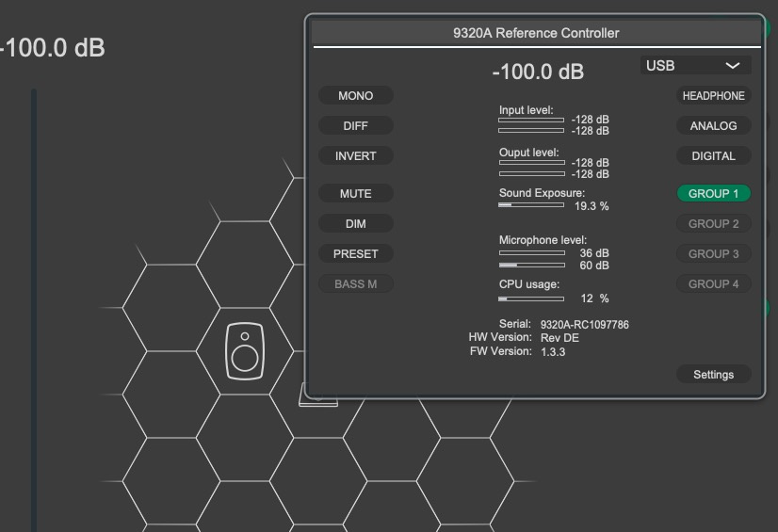The height and width of the screenshot is (532, 778).
Task: Select the speaker icon in hexagon grid
Action: click(245, 351)
